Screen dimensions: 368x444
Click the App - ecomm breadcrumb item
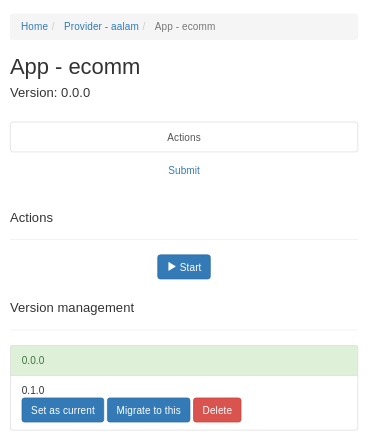[x=185, y=26]
